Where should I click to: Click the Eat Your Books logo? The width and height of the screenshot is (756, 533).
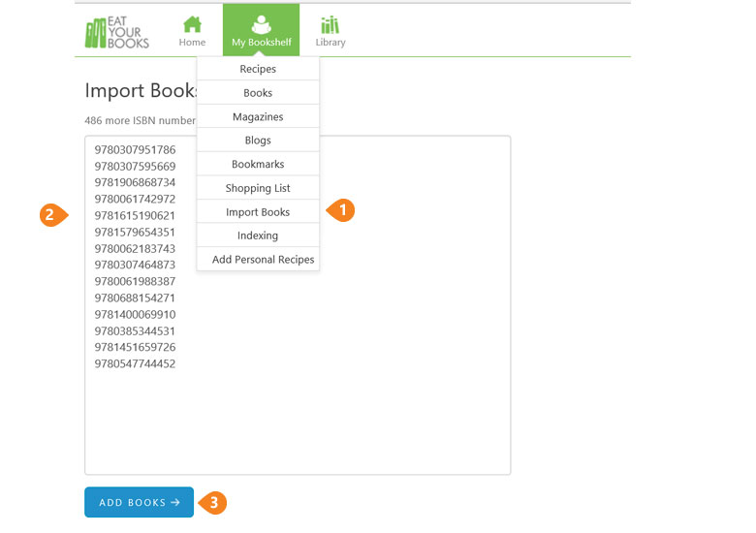116,32
